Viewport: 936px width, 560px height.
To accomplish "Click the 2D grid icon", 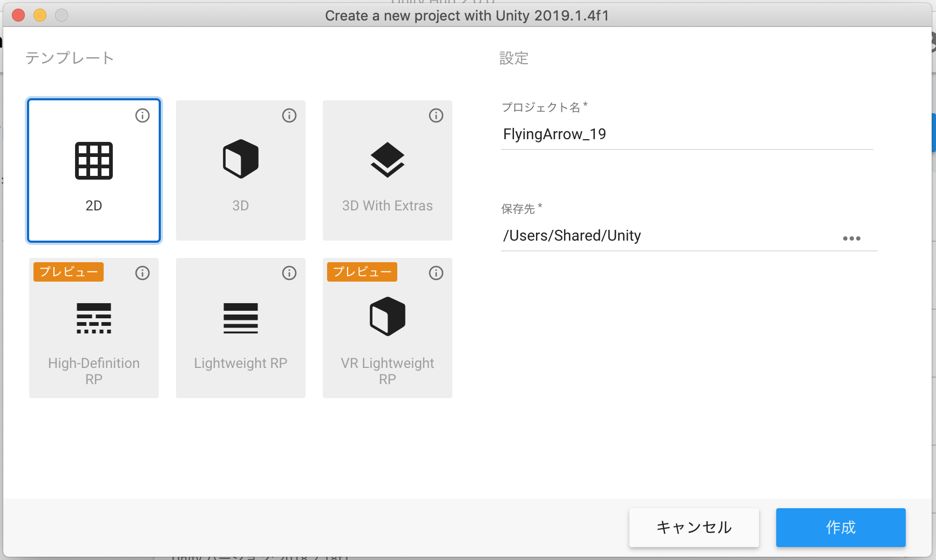I will pos(94,160).
